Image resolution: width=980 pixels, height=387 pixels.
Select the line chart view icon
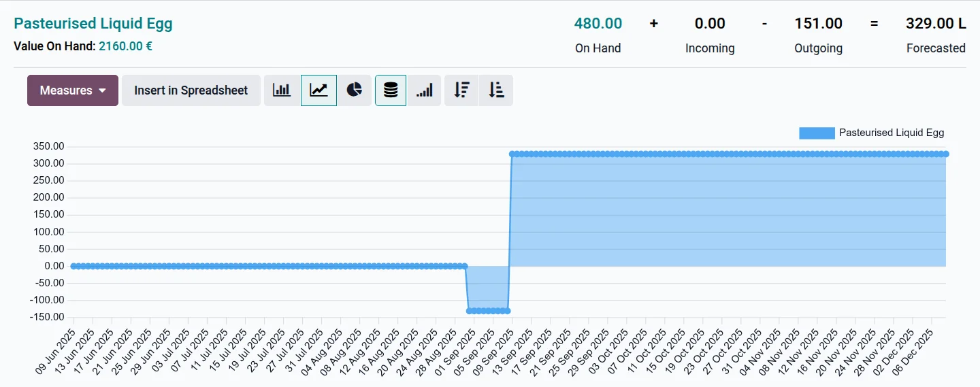pyautogui.click(x=318, y=90)
